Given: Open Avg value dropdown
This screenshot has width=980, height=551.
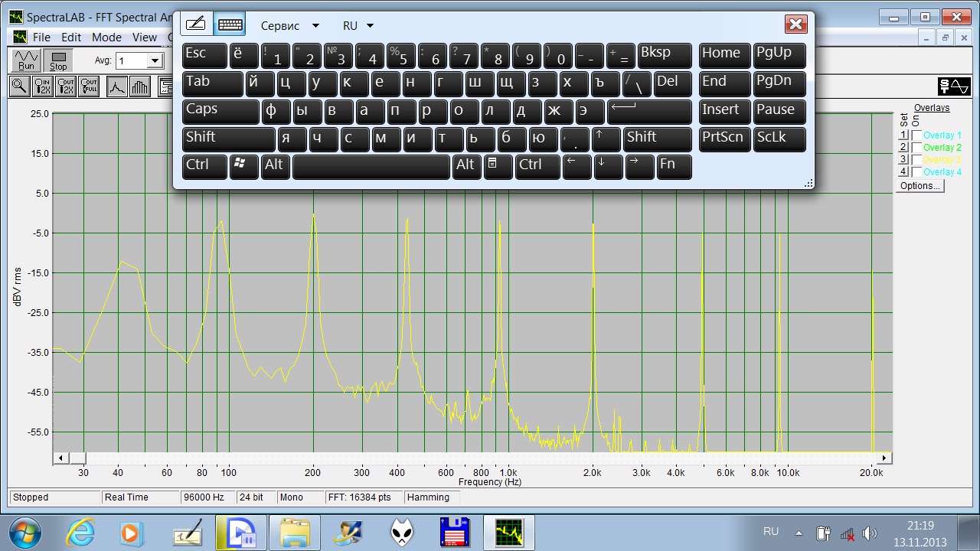Looking at the screenshot, I should [x=155, y=61].
